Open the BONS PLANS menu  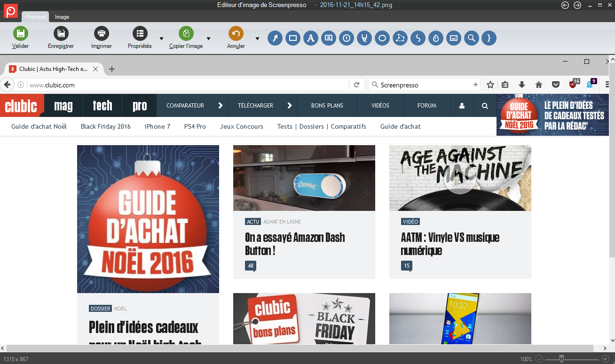click(327, 106)
